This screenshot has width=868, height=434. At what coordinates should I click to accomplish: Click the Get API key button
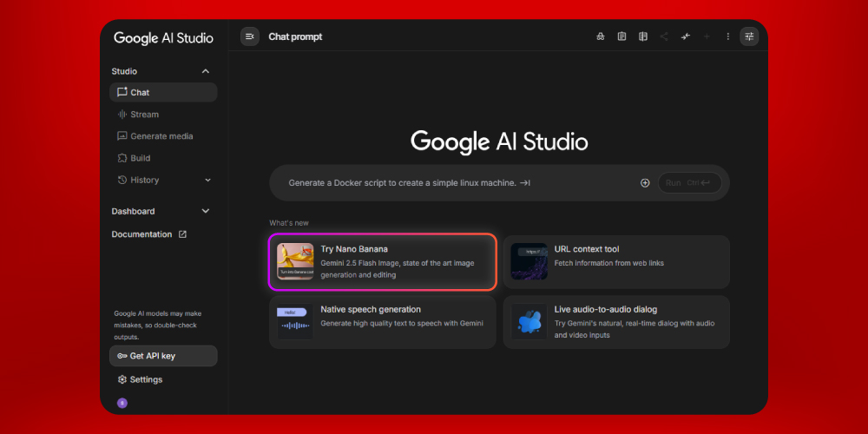[163, 356]
